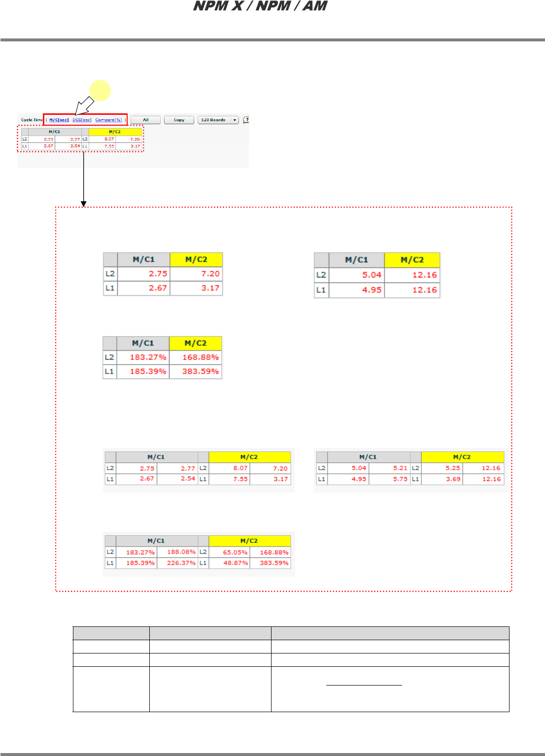Screen dimensions: 545x756
Task: Switch to the DGS[sec] cycle time view
Action: [x=82, y=120]
